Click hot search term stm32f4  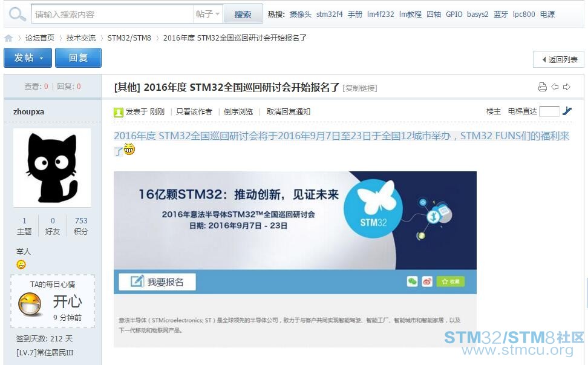point(330,15)
